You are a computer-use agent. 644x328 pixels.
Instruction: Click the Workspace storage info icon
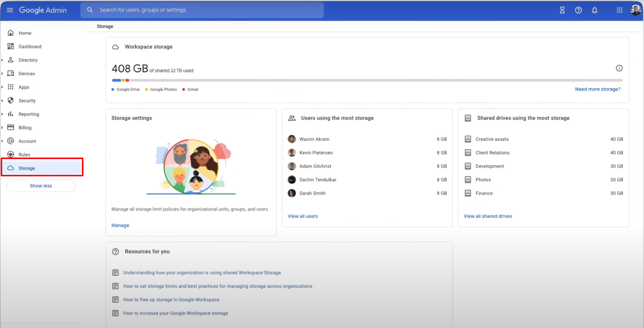[x=619, y=68]
